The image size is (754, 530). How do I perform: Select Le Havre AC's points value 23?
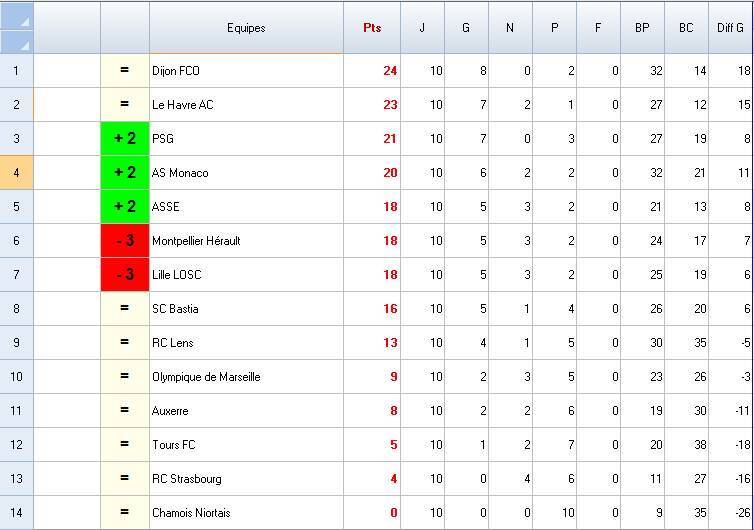(389, 105)
